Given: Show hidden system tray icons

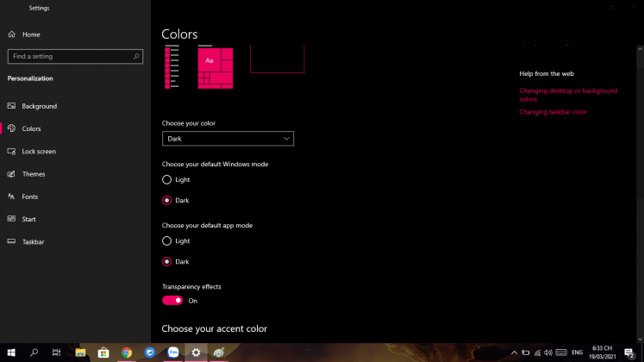Looking at the screenshot, I should (x=515, y=353).
